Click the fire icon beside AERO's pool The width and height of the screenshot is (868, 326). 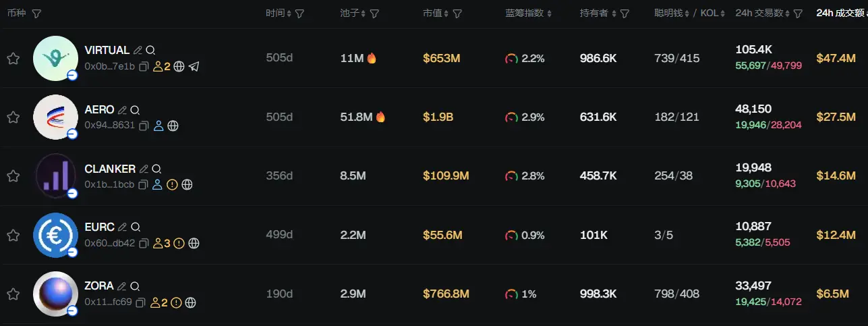tap(380, 117)
